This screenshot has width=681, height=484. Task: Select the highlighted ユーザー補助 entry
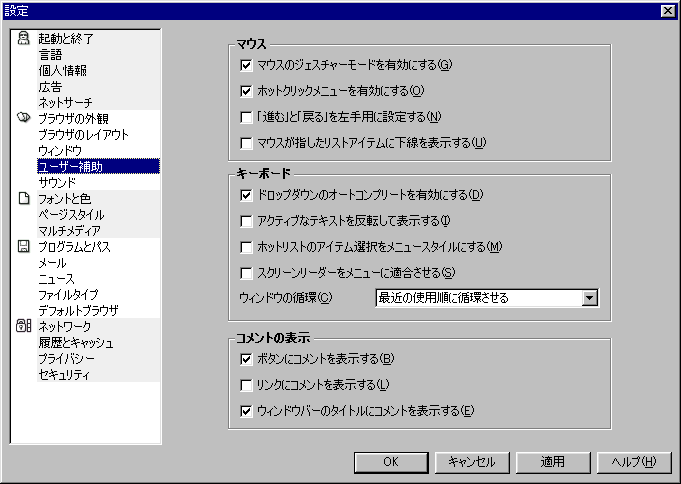coord(98,166)
